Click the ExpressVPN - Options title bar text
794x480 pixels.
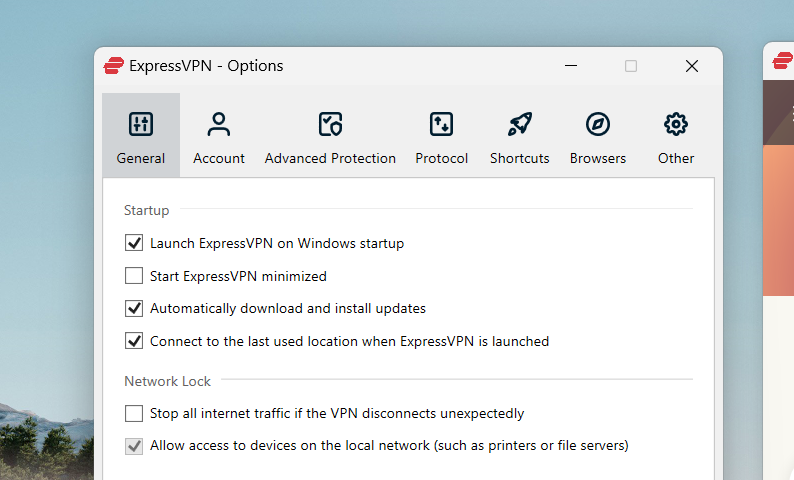coord(206,66)
